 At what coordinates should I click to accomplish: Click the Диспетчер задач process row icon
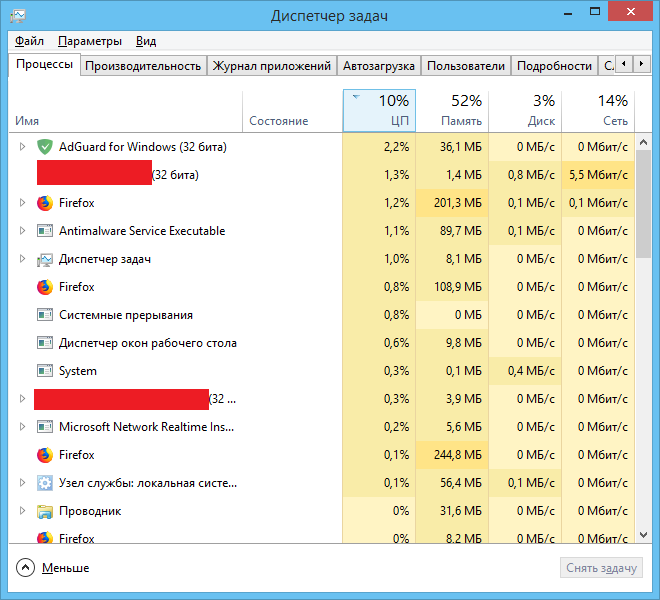point(45,259)
